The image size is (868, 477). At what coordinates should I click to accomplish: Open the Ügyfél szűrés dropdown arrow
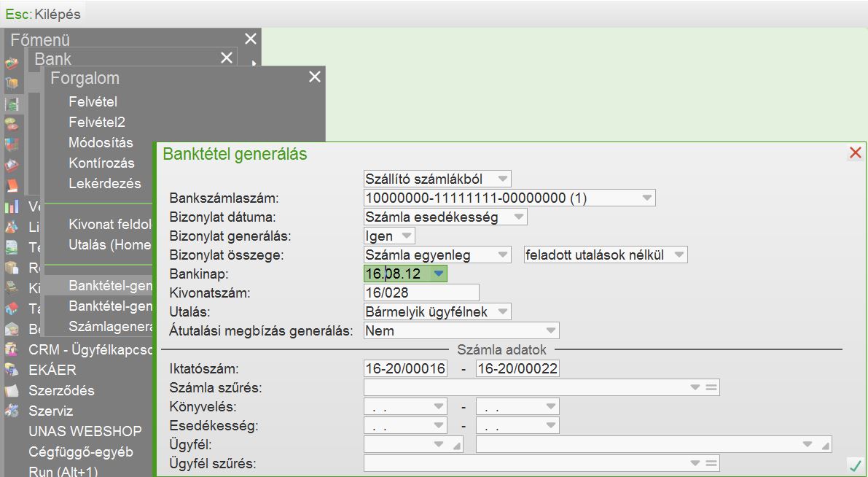tap(695, 463)
